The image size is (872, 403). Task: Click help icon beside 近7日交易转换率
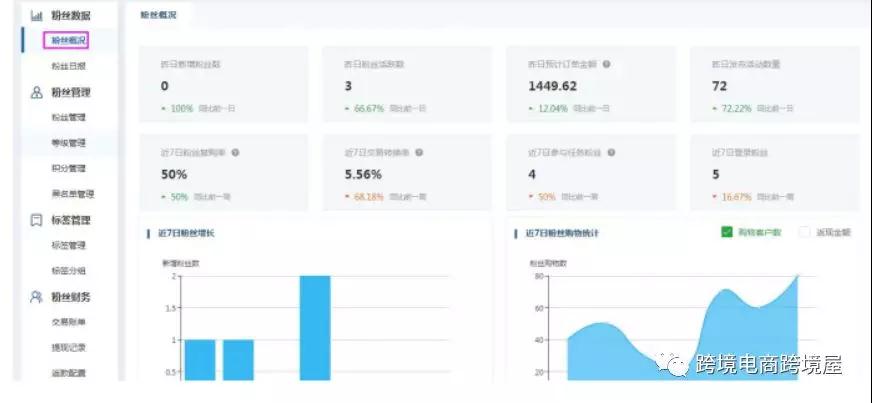pyautogui.click(x=419, y=153)
